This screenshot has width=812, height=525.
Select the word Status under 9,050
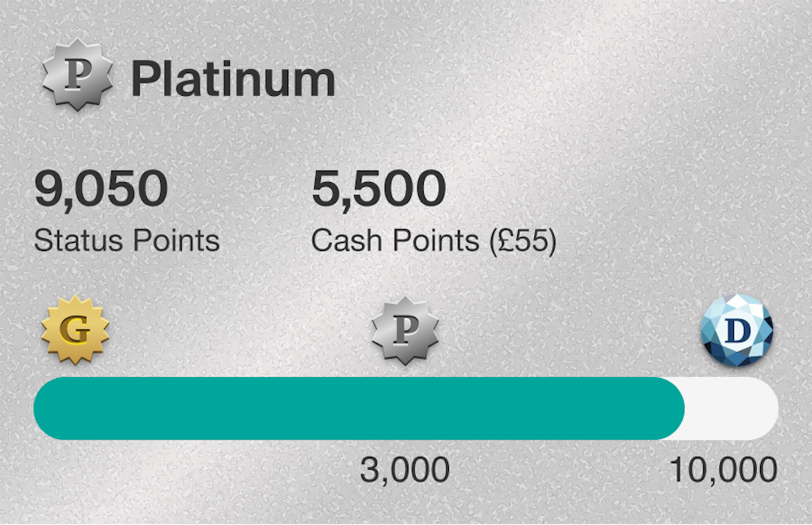pyautogui.click(x=68, y=241)
